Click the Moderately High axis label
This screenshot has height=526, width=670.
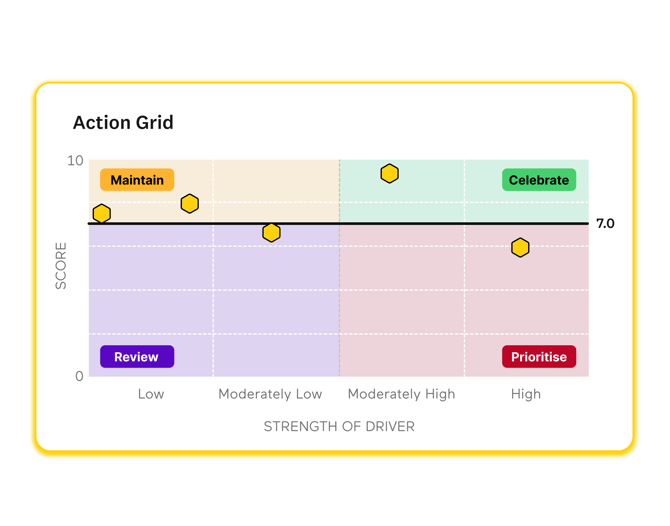click(401, 394)
